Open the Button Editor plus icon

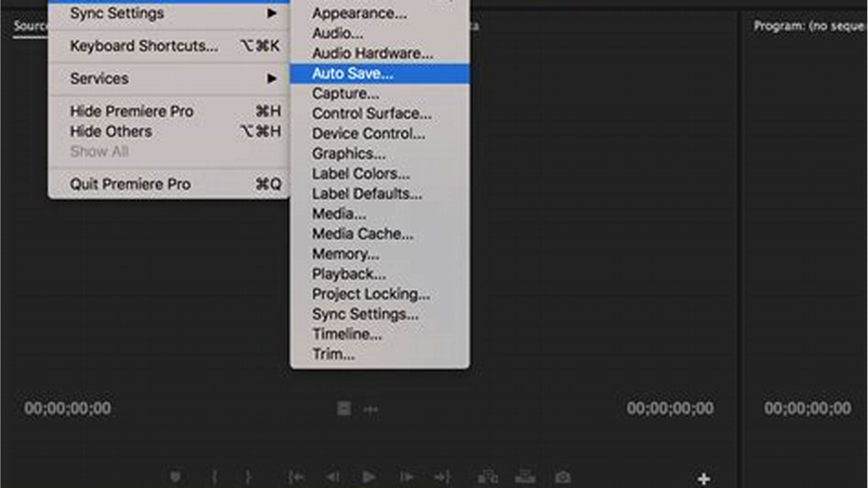[x=704, y=479]
